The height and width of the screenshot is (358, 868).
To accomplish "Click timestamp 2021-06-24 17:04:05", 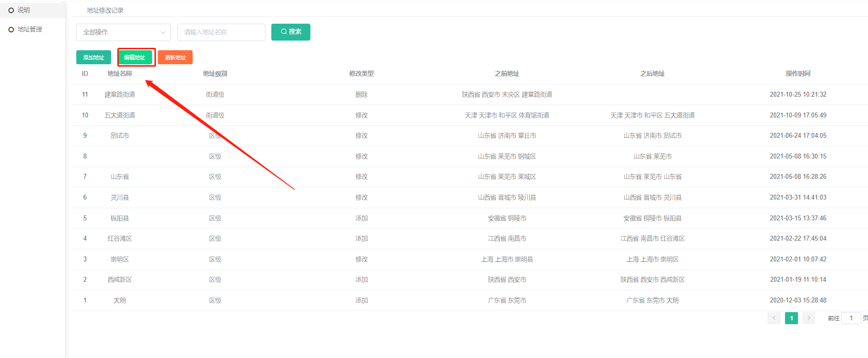I will 798,136.
